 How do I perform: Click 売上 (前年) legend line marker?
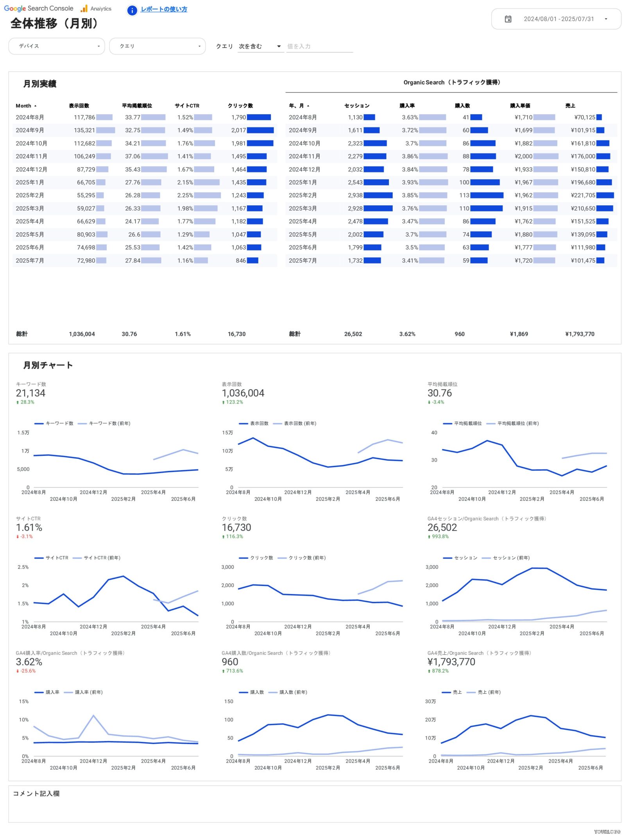click(471, 692)
